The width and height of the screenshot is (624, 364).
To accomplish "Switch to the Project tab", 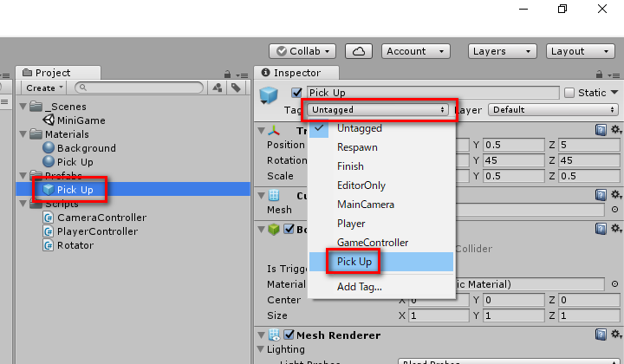I will pyautogui.click(x=58, y=73).
